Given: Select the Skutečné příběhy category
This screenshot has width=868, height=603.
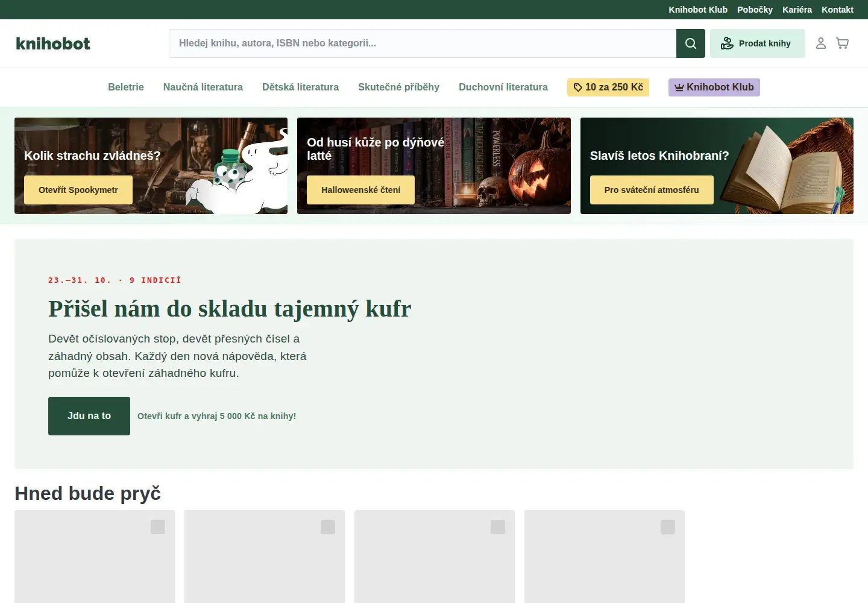Looking at the screenshot, I should click(x=398, y=87).
